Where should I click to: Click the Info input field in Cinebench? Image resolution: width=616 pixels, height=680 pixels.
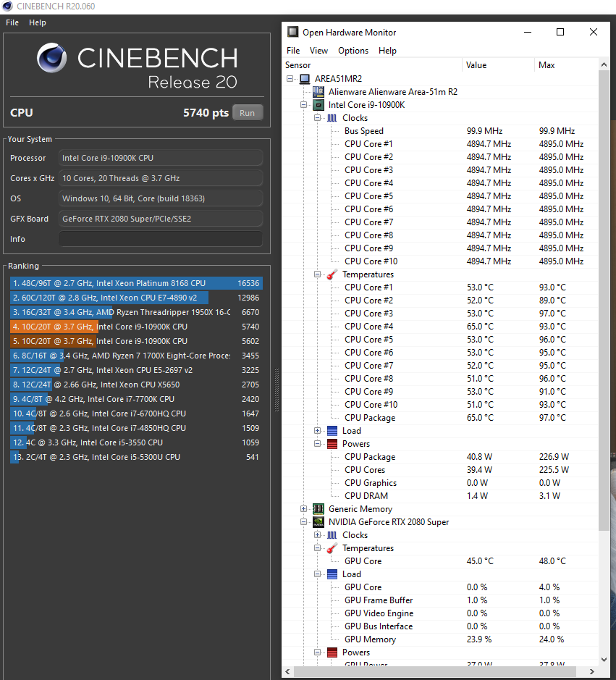click(161, 239)
